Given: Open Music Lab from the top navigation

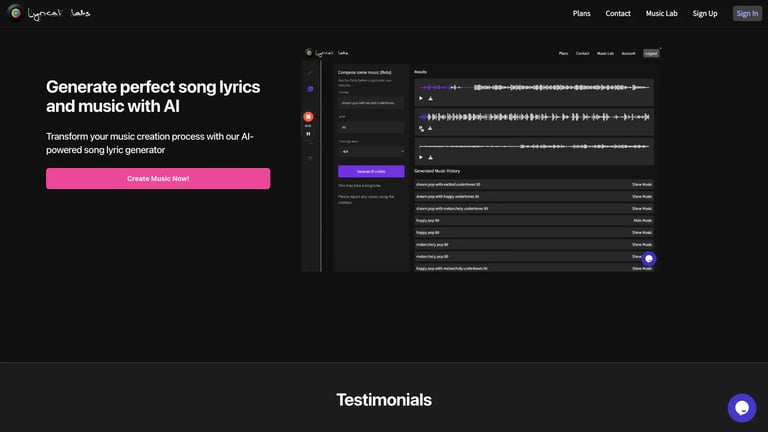Looking at the screenshot, I should [661, 13].
